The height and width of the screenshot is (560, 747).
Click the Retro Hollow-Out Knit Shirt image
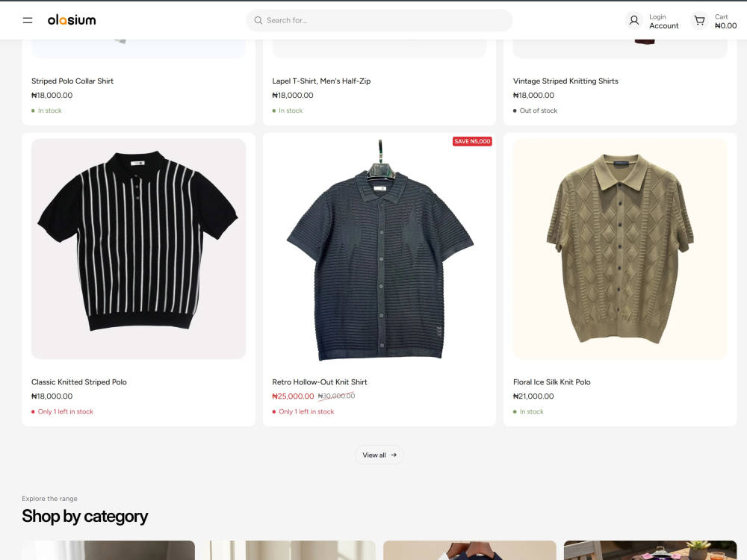[379, 249]
